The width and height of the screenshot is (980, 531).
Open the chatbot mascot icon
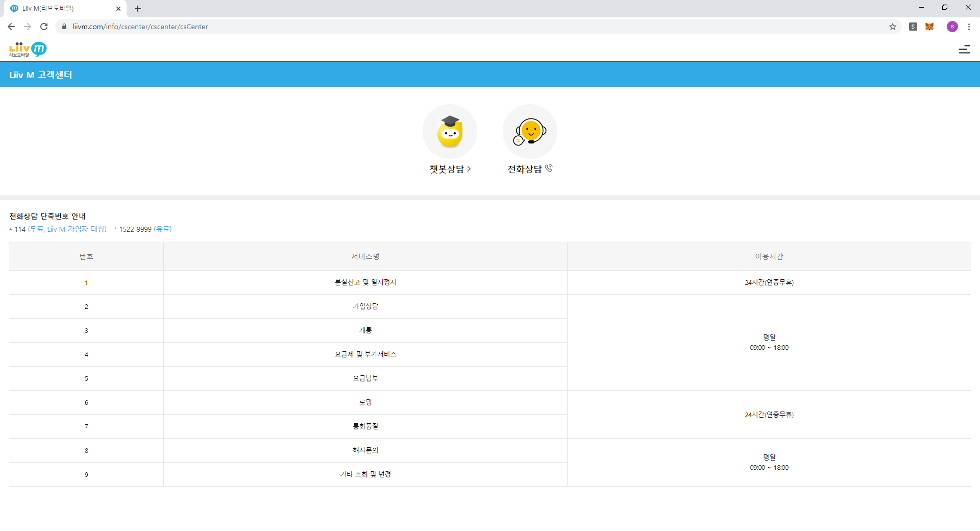450,131
